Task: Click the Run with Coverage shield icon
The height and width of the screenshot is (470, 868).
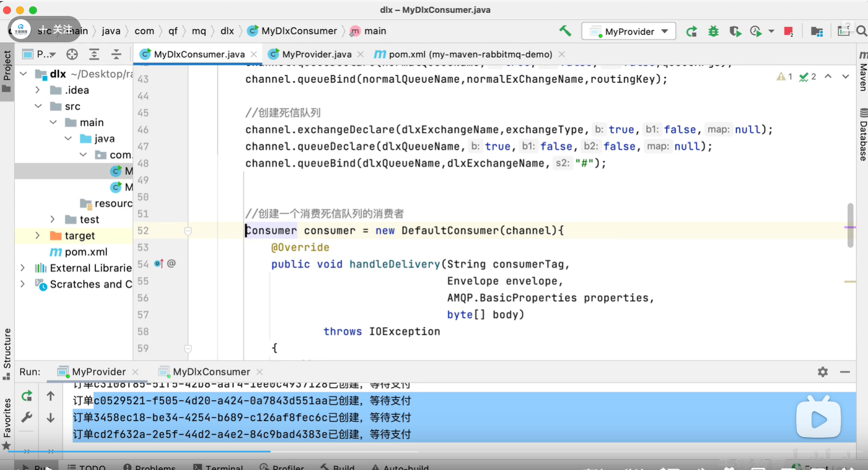Action: (x=735, y=31)
